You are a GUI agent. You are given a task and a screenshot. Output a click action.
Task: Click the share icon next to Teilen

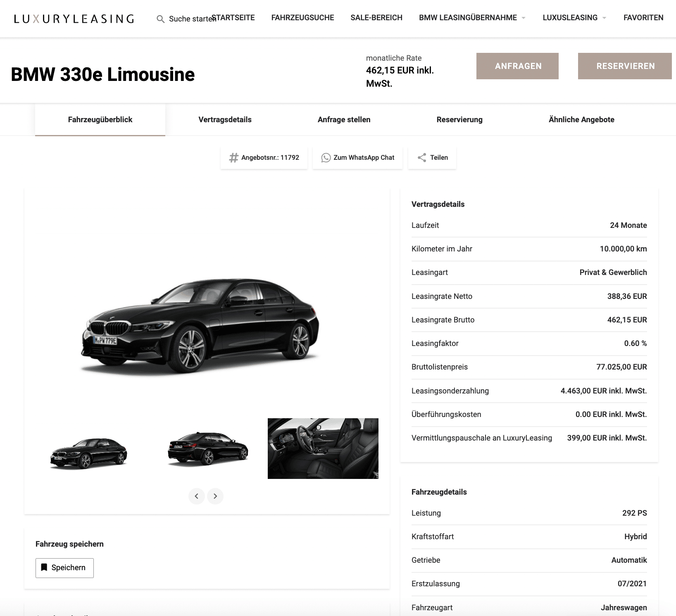(422, 158)
